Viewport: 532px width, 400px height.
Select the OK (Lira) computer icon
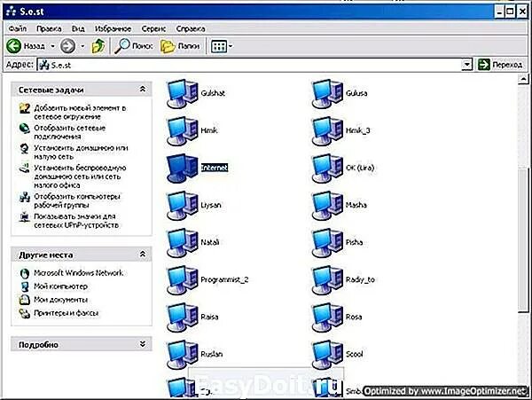[x=327, y=169]
